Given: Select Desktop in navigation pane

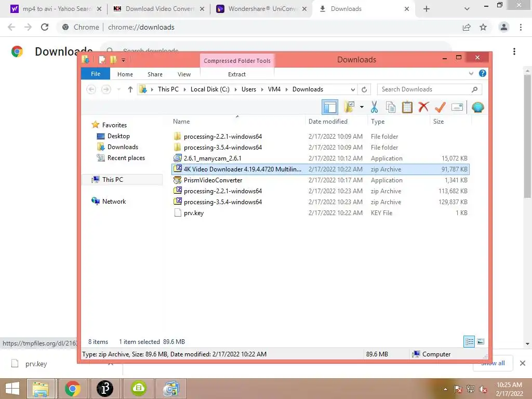Looking at the screenshot, I should [x=118, y=136].
